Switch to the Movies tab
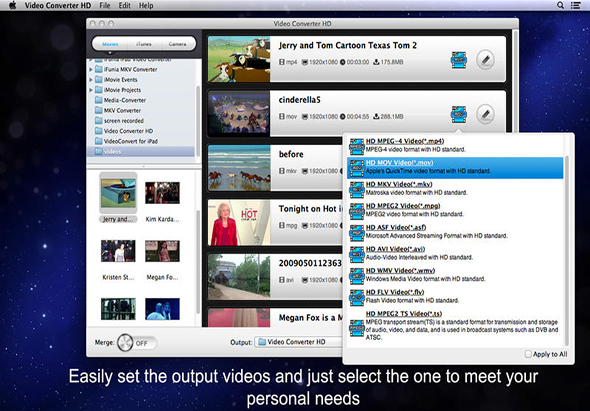The image size is (590, 411). click(x=110, y=44)
